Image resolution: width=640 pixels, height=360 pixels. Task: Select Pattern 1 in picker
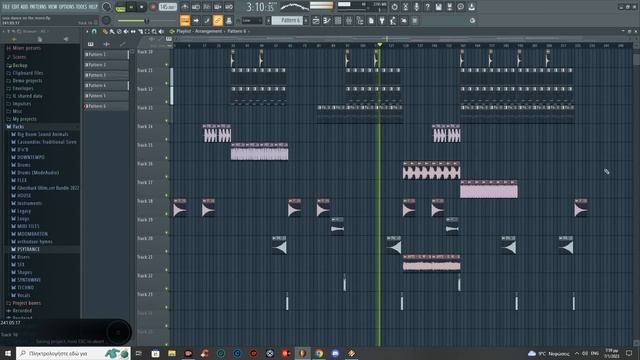(x=106, y=54)
